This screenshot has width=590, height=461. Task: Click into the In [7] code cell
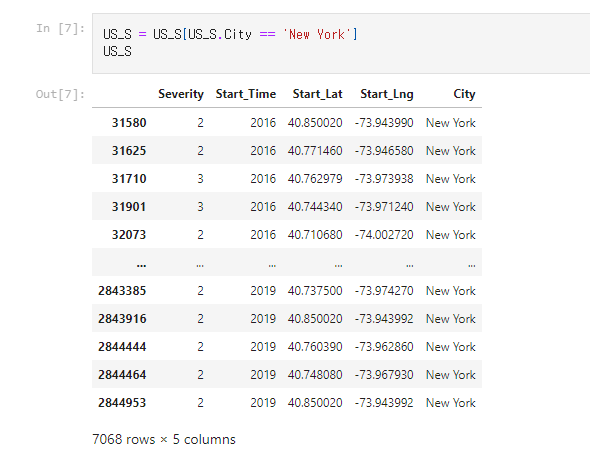pyautogui.click(x=341, y=43)
